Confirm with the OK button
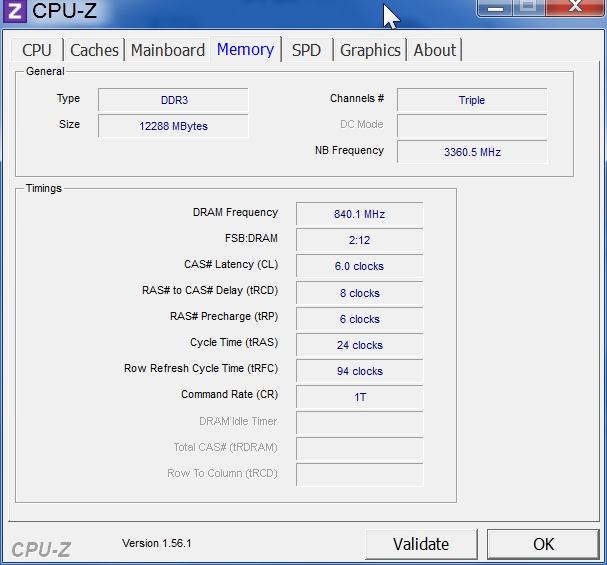The width and height of the screenshot is (607, 565). coord(543,544)
